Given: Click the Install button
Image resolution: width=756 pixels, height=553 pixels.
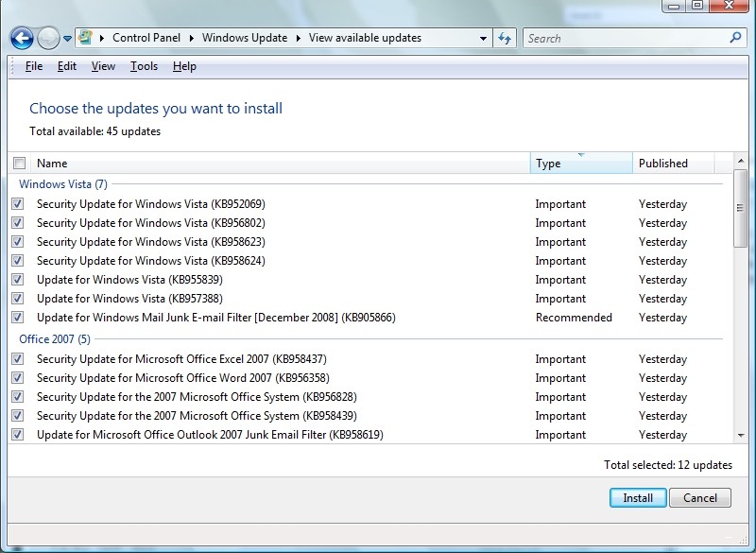Looking at the screenshot, I should coord(638,497).
